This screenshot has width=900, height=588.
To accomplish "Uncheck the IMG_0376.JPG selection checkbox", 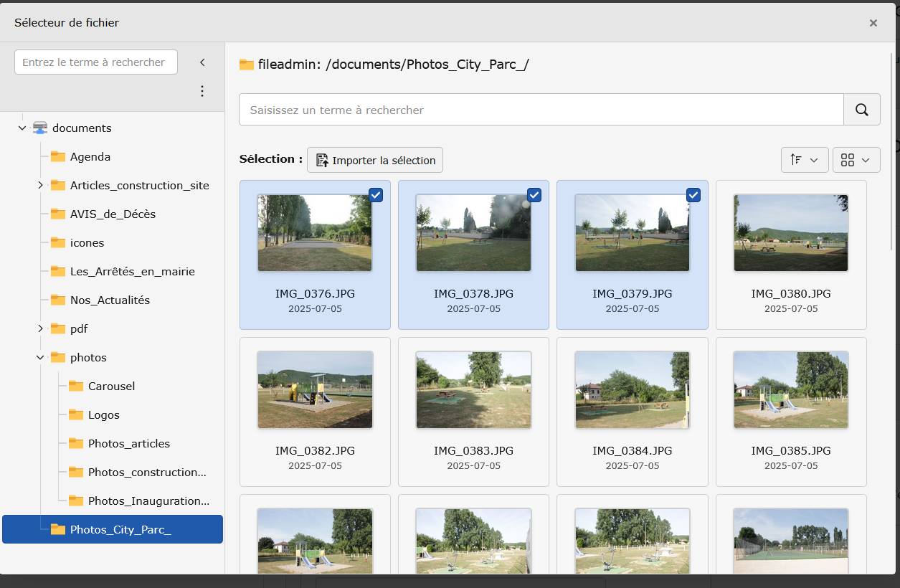I will coord(376,195).
